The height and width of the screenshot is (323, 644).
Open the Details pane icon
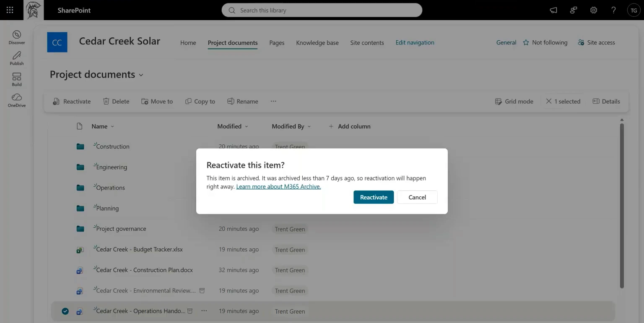click(x=596, y=101)
